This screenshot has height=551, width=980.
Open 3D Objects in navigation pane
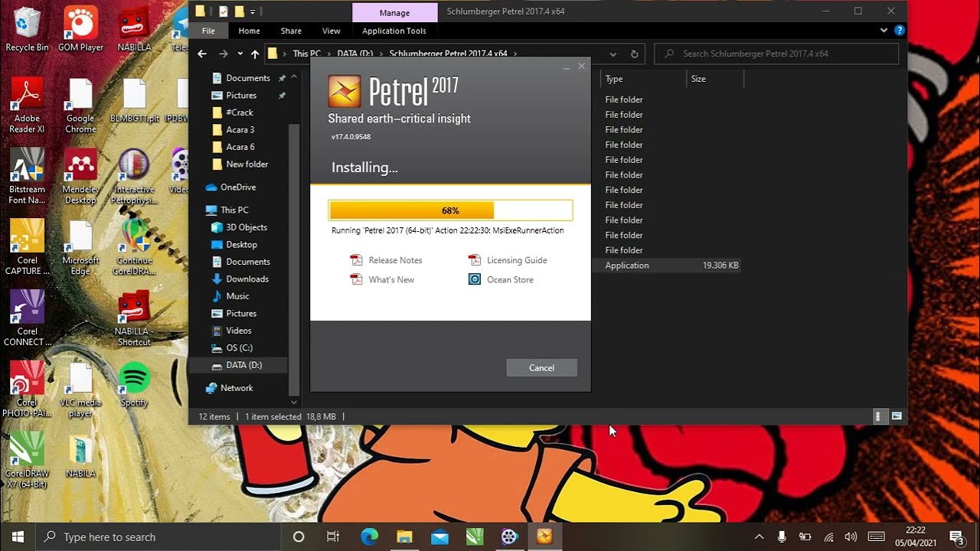click(240, 227)
